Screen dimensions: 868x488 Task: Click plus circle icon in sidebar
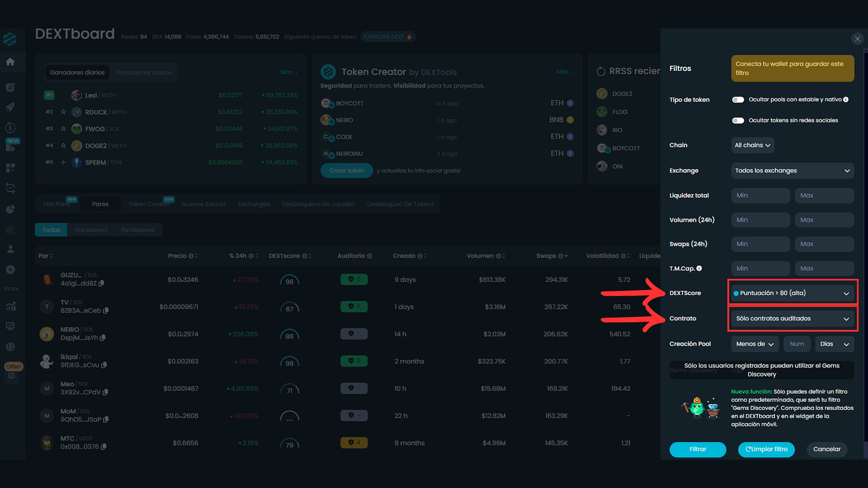pos(10,269)
